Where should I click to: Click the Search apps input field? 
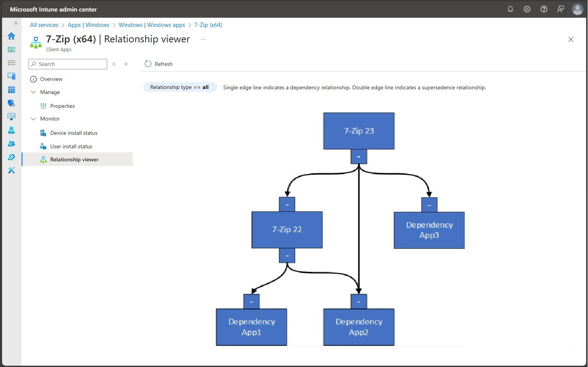click(68, 64)
